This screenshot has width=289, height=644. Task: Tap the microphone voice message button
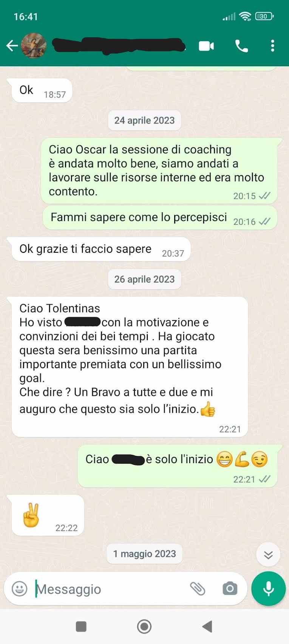tap(268, 588)
